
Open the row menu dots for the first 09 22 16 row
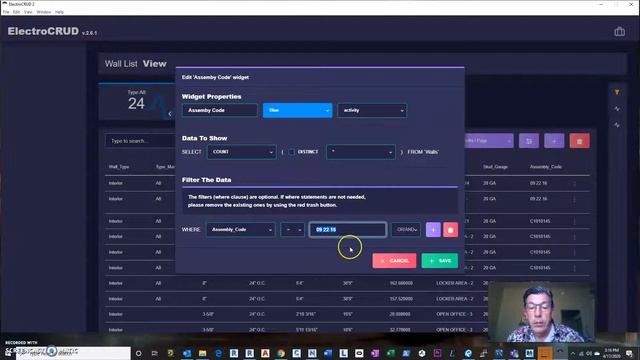point(574,184)
